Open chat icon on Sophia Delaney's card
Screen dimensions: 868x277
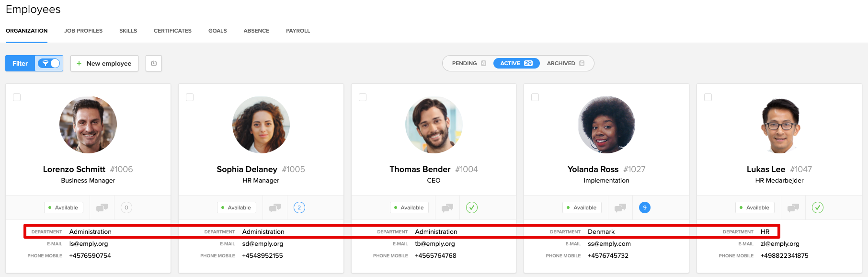pos(274,208)
